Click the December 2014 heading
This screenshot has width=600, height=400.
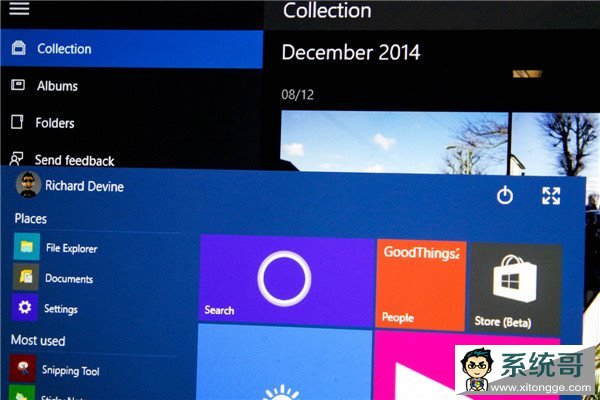(351, 52)
